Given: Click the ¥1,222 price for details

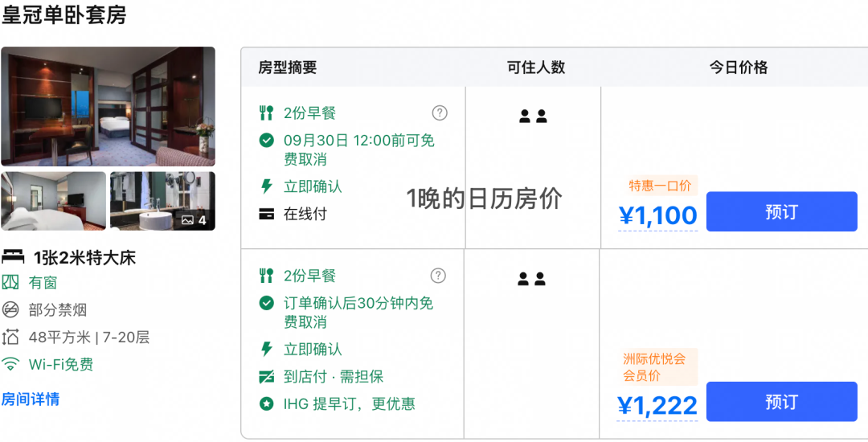Looking at the screenshot, I should click(657, 407).
